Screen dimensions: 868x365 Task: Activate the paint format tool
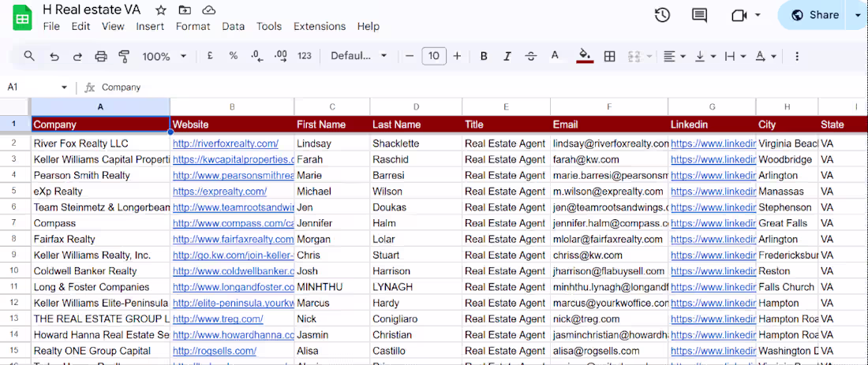tap(124, 56)
